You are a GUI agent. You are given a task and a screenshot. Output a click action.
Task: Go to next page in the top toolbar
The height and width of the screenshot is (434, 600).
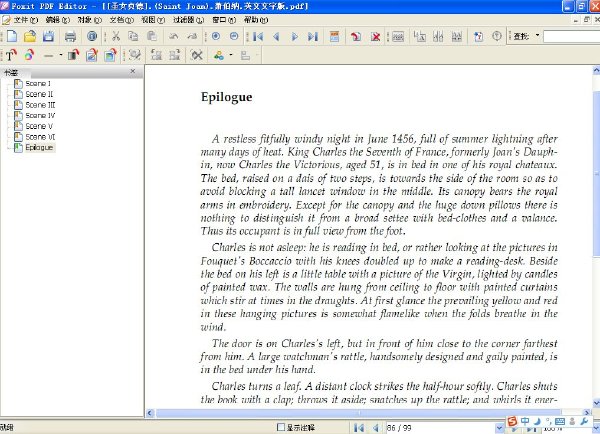point(295,36)
